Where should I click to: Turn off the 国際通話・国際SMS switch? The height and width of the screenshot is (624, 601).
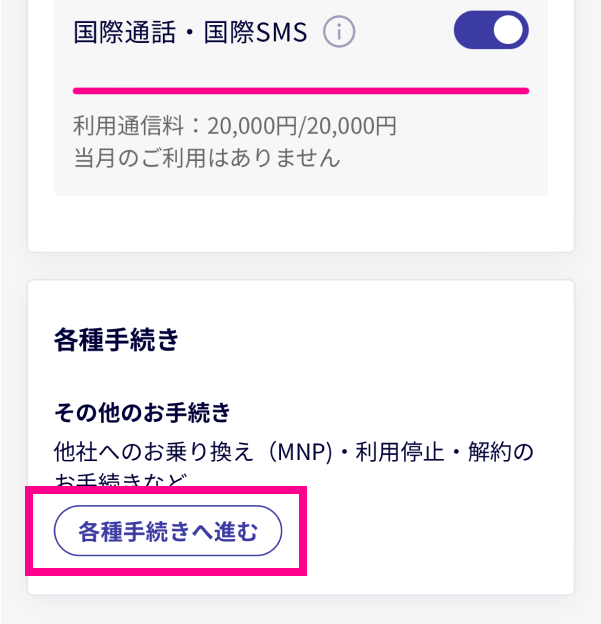[491, 30]
